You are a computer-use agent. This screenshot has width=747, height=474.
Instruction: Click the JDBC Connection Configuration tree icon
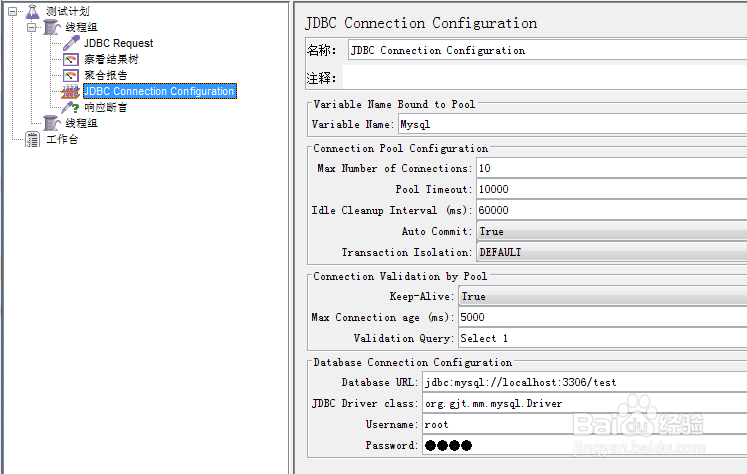71,91
